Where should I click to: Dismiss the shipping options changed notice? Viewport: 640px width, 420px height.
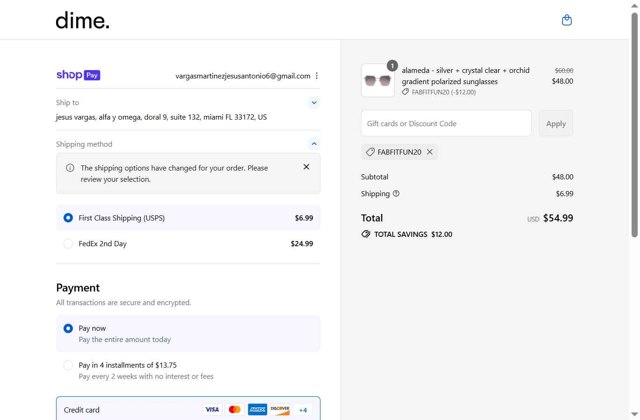click(x=306, y=167)
